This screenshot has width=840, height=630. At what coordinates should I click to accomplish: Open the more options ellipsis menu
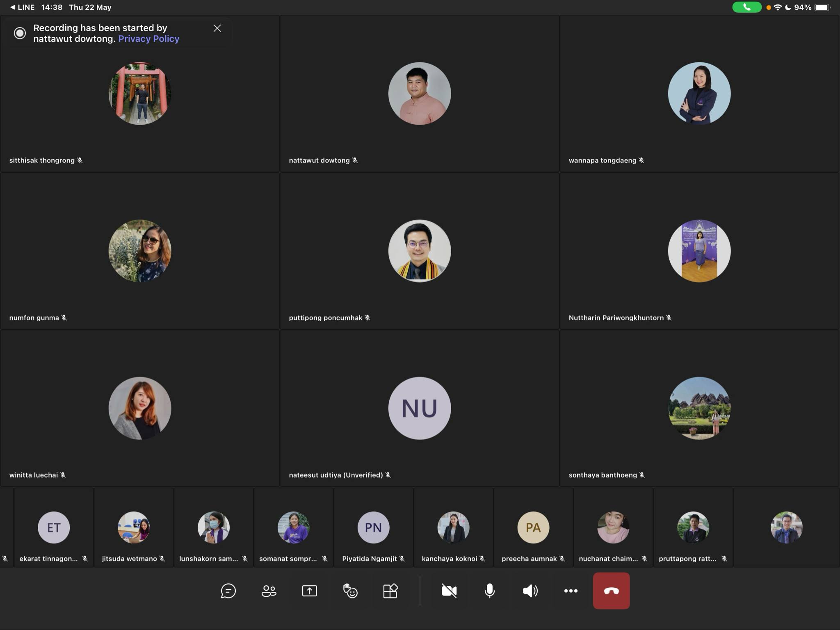(571, 591)
